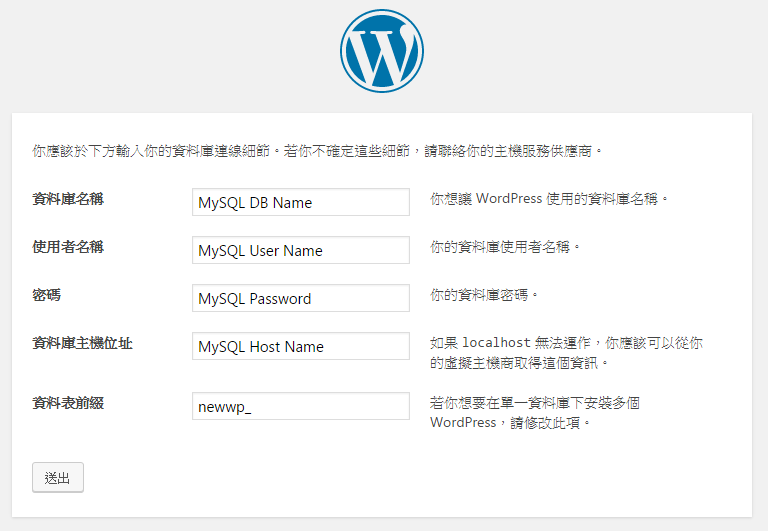Click the 資料庫主機位址 label
This screenshot has height=531, width=768.
(82, 343)
